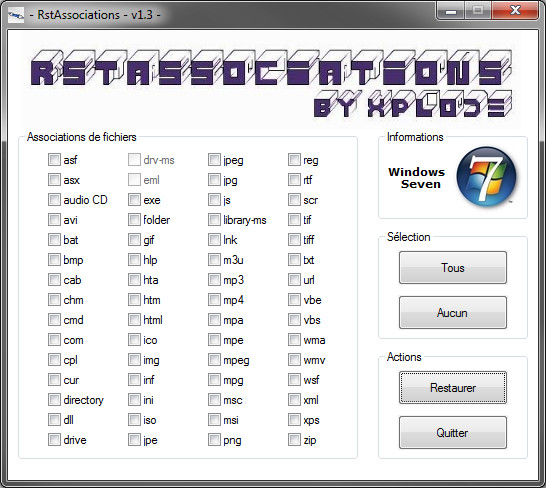The image size is (546, 488).
Task: Tick the iso checkbox
Action: point(134,420)
